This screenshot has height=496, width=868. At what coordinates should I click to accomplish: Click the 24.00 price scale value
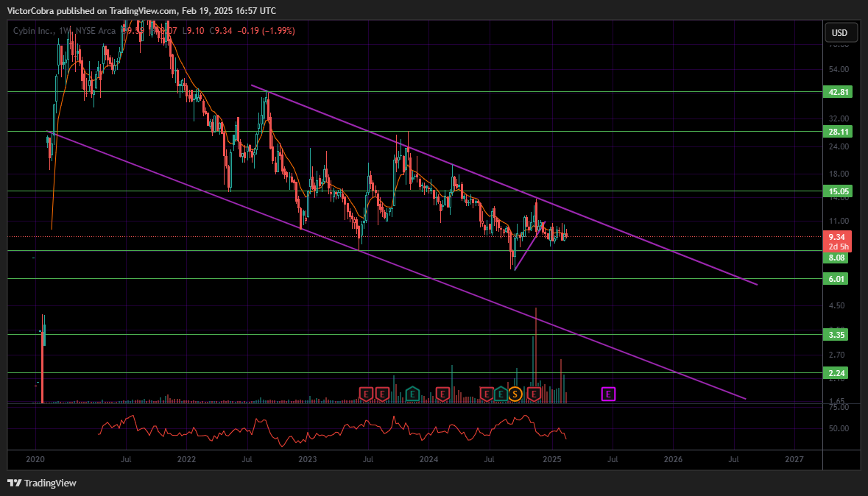839,146
